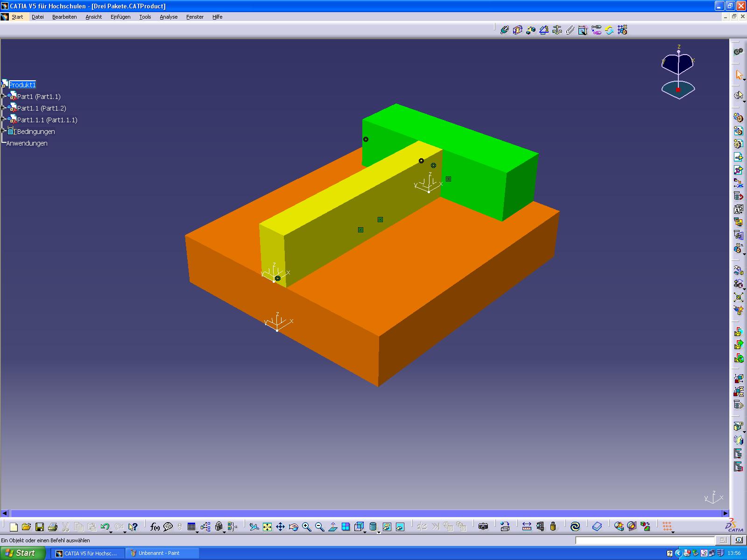Open the Einfügen menu
The width and height of the screenshot is (747, 560).
click(120, 17)
